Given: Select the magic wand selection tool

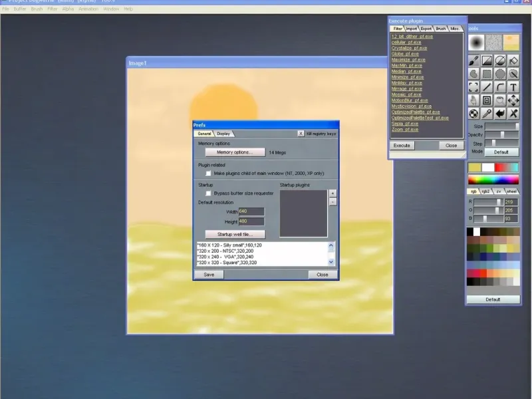Looking at the screenshot, I should 513,74.
